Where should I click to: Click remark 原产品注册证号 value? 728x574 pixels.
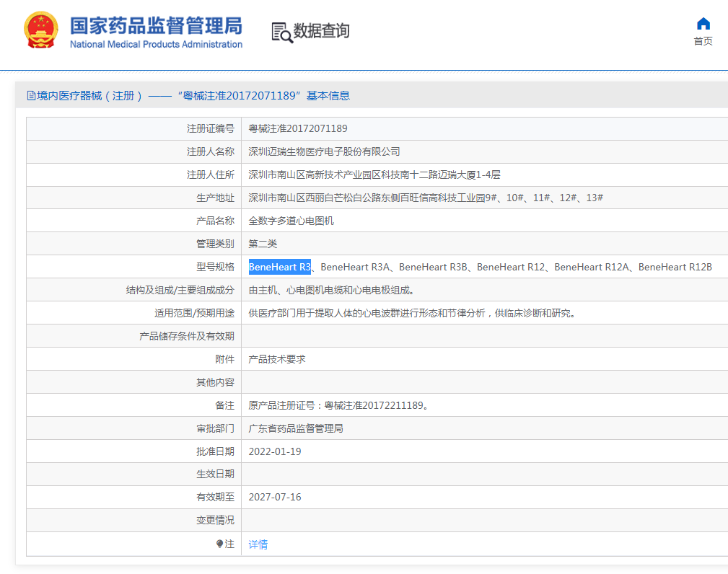tap(338, 405)
